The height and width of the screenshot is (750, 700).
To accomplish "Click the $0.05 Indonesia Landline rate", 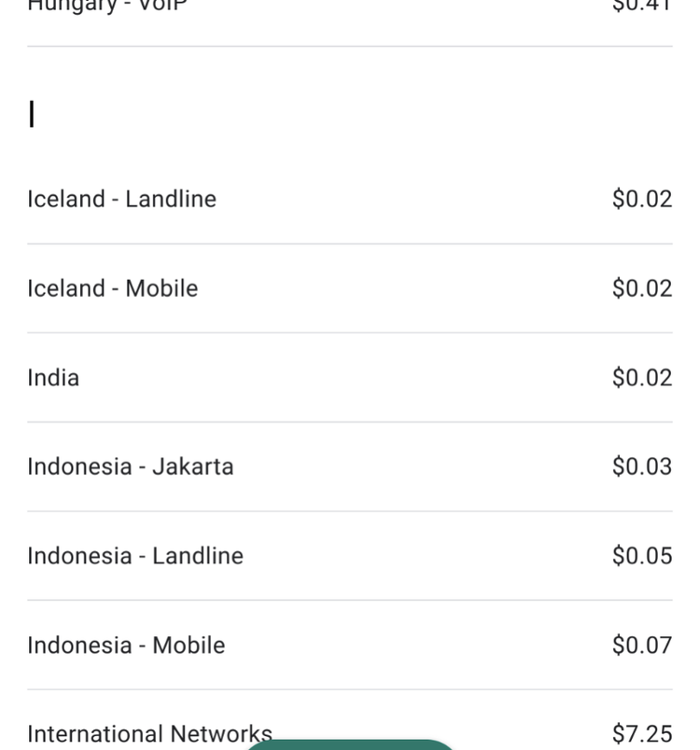I will tap(642, 556).
